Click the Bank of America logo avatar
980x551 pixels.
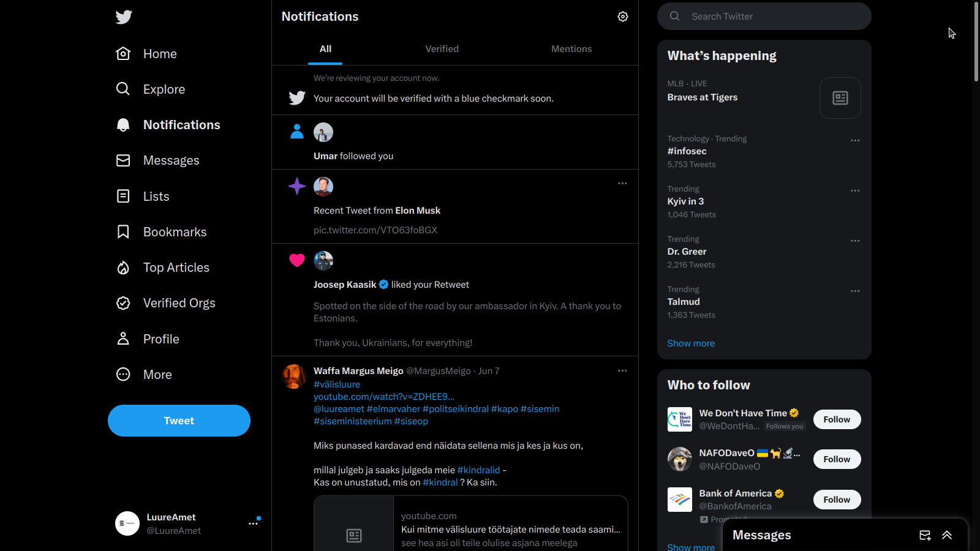(680, 500)
